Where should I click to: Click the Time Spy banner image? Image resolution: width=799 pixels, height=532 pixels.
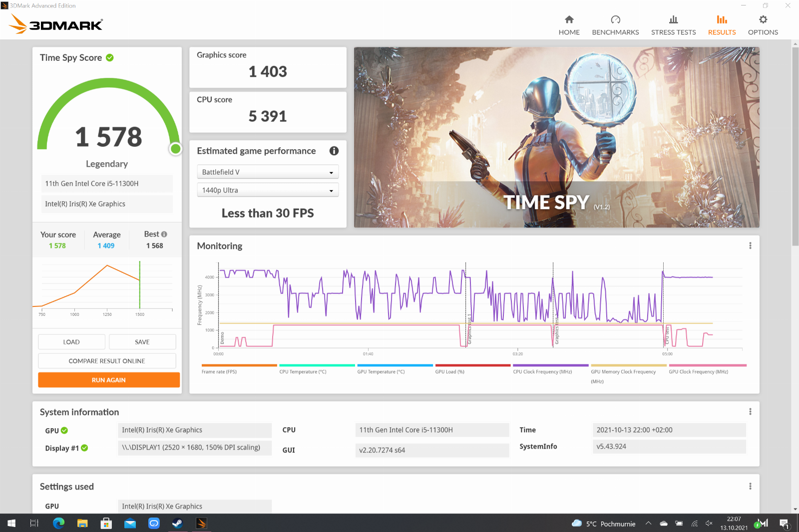[556, 137]
